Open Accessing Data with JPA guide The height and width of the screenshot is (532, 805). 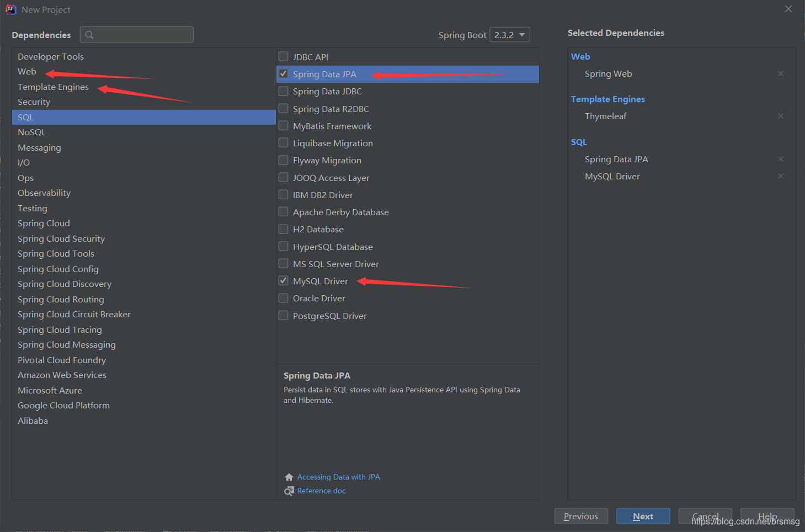click(x=338, y=477)
